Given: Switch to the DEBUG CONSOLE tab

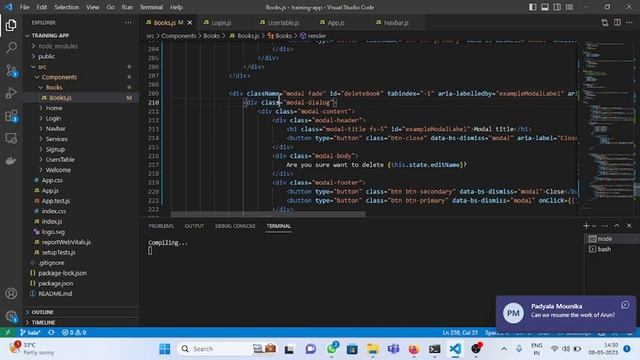Looking at the screenshot, I should (x=235, y=226).
